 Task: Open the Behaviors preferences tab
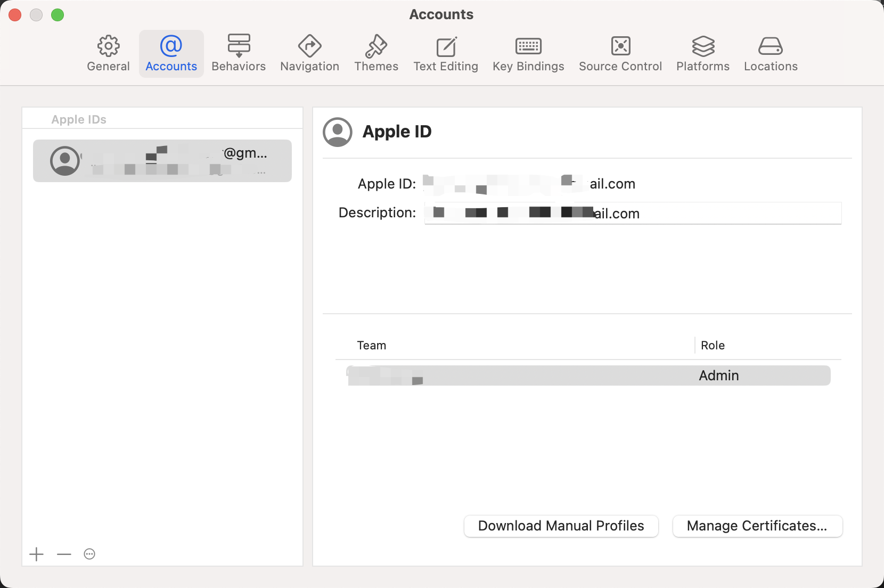point(239,54)
